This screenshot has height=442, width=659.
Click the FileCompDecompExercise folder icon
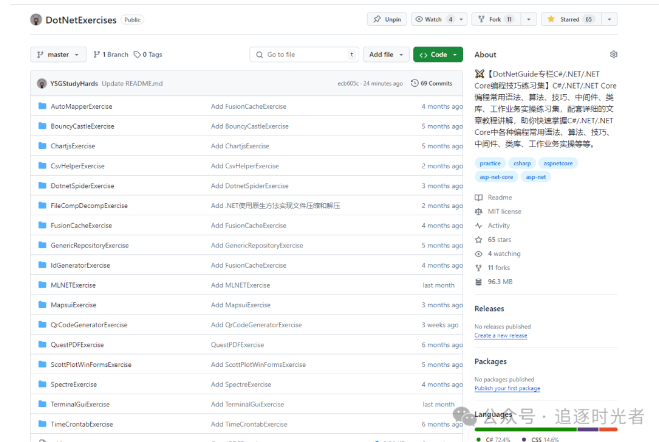tap(42, 205)
